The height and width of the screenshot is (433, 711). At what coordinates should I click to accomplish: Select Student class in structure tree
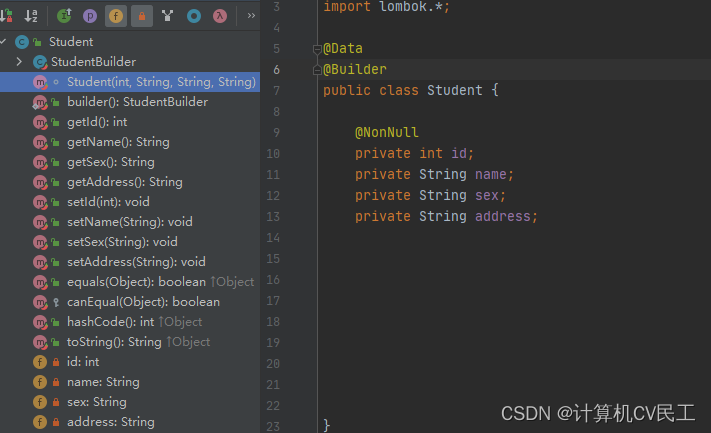tap(71, 42)
